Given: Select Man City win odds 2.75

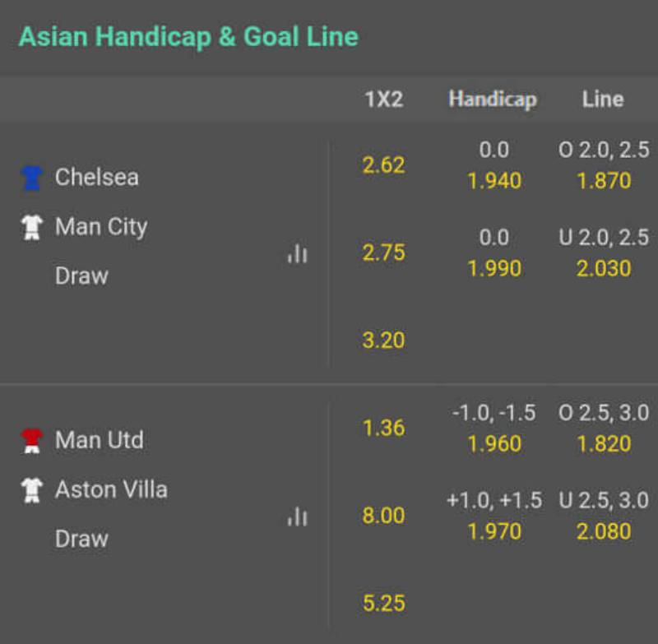Looking at the screenshot, I should pyautogui.click(x=383, y=253).
